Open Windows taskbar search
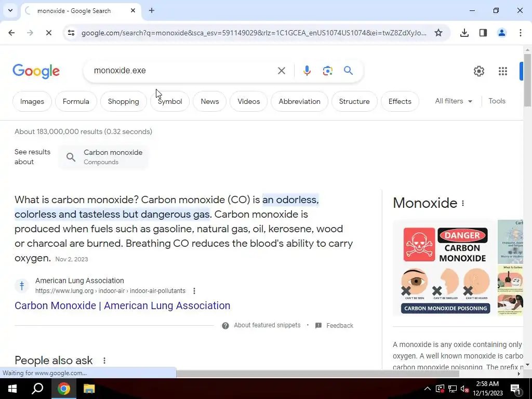 [x=37, y=389]
